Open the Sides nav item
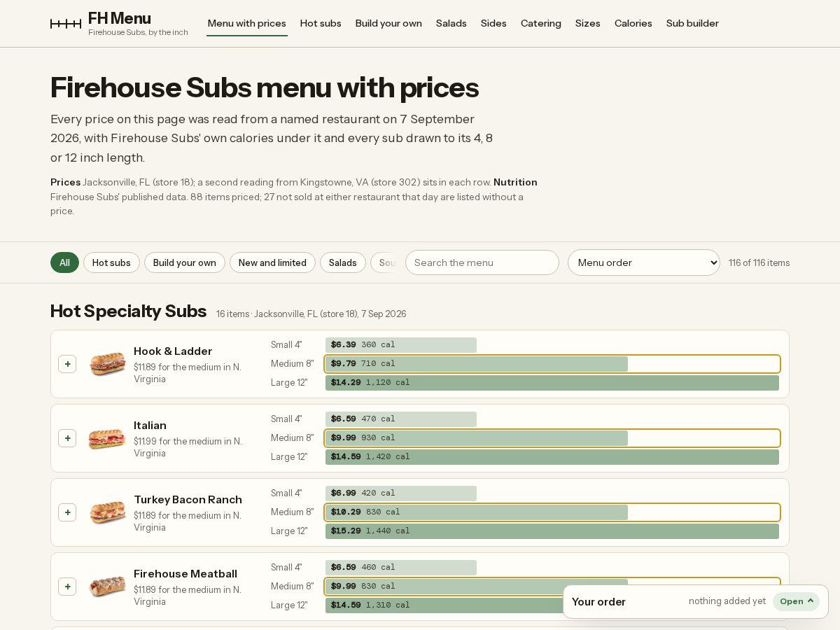Image resolution: width=840 pixels, height=630 pixels. (493, 23)
